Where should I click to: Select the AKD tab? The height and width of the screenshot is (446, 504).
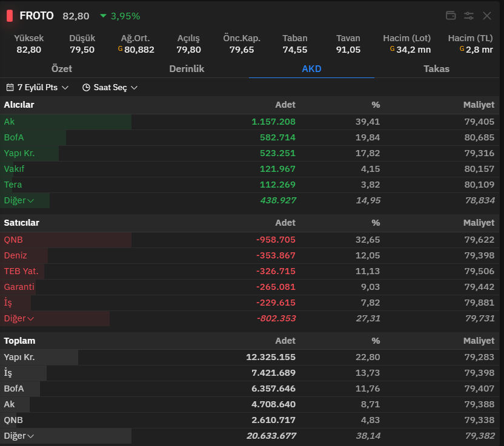pyautogui.click(x=311, y=69)
